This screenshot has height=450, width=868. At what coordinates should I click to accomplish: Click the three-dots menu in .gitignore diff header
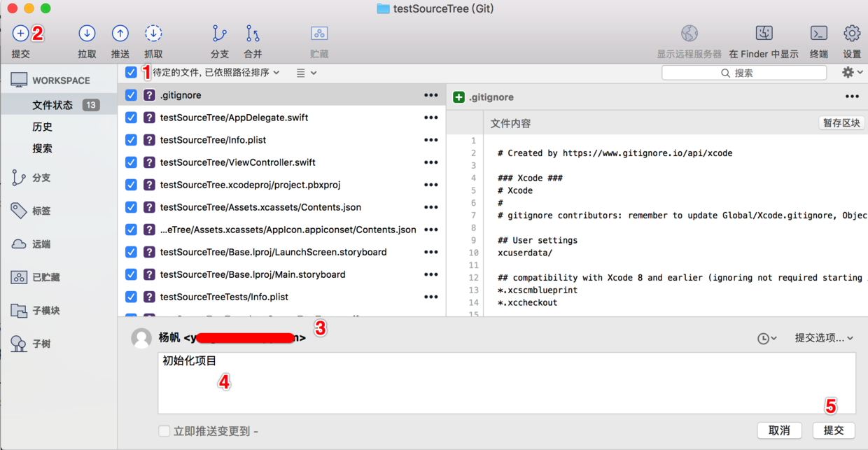click(852, 97)
